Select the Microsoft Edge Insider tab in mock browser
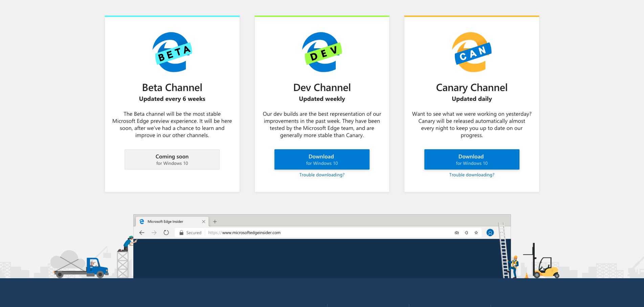Screen dimensions: 644x307 [x=172, y=222]
